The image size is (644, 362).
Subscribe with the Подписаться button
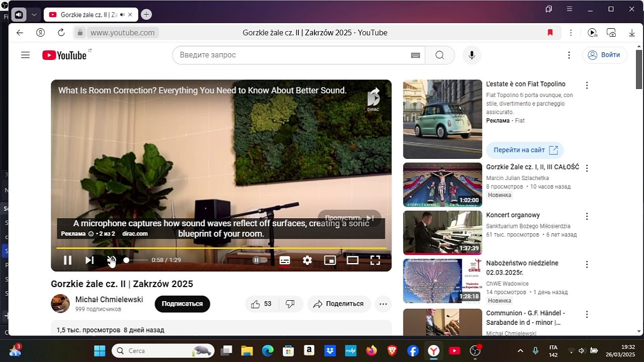coord(182,304)
